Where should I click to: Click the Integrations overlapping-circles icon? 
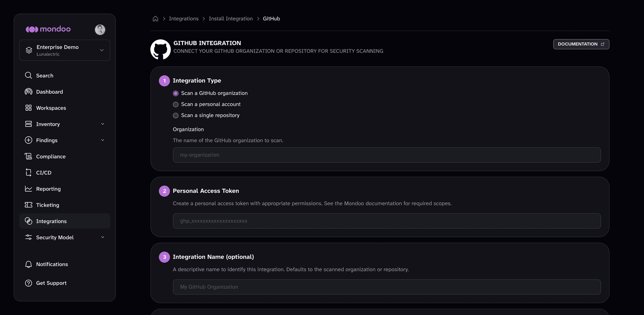[x=29, y=221]
